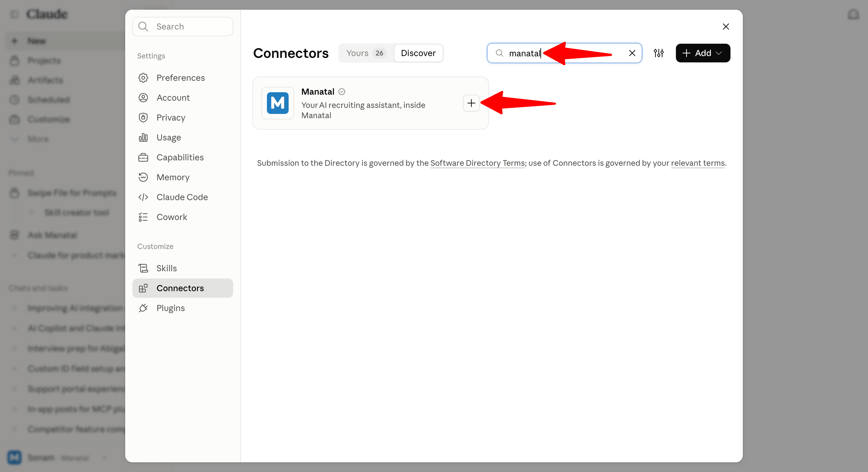
Task: Select Connectors in the sidebar
Action: (x=183, y=288)
